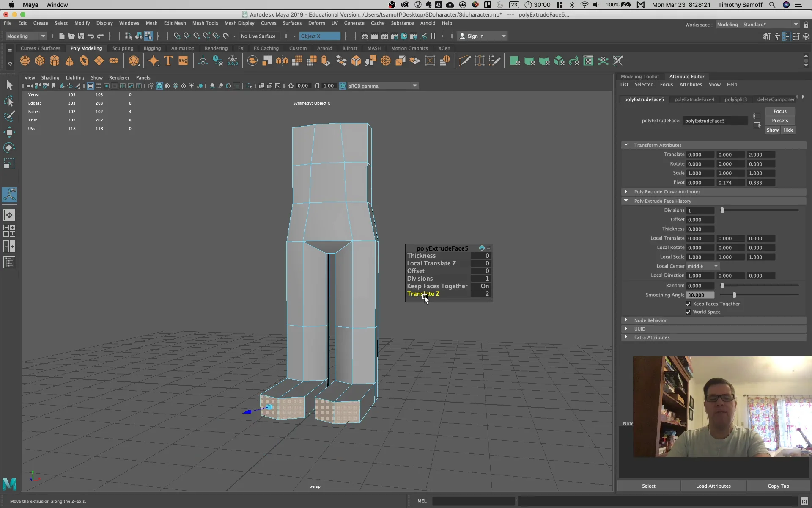The width and height of the screenshot is (812, 508).
Task: Toggle Keep Faces Together checkbox
Action: (x=688, y=304)
